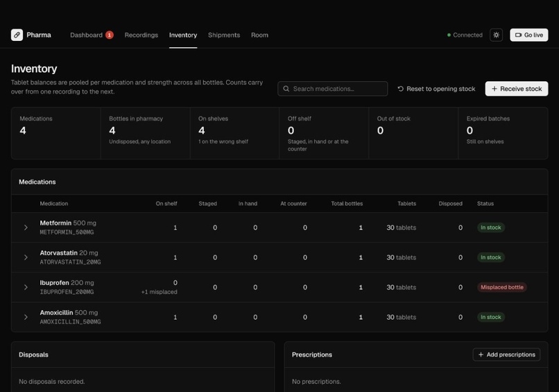Go to the Shipments tab
Viewport: 559px width, 392px height.
tap(224, 35)
